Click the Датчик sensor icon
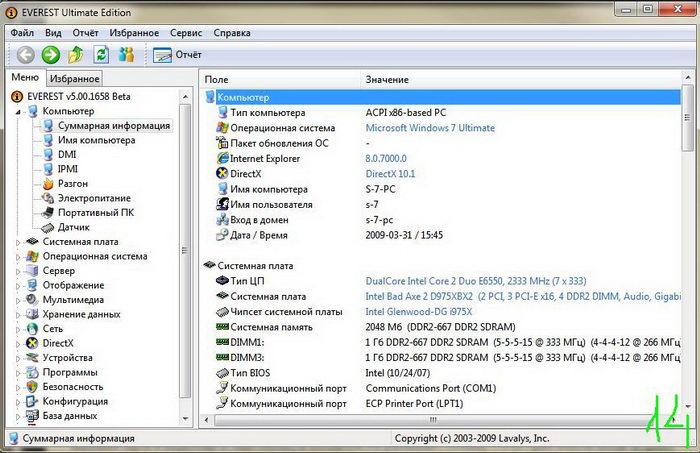 48,227
